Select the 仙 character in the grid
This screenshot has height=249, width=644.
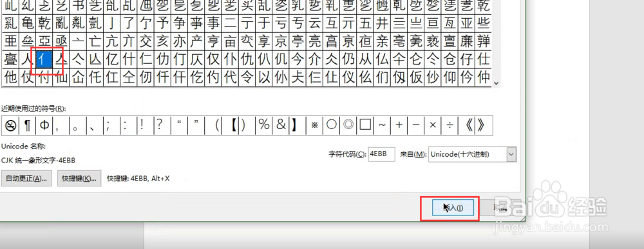tap(61, 77)
